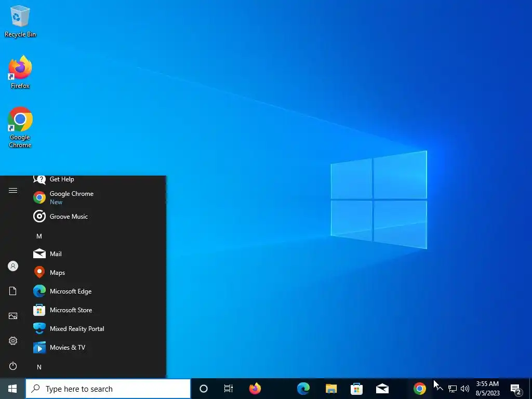Focus the Type here to search box
532x399 pixels.
pyautogui.click(x=108, y=389)
